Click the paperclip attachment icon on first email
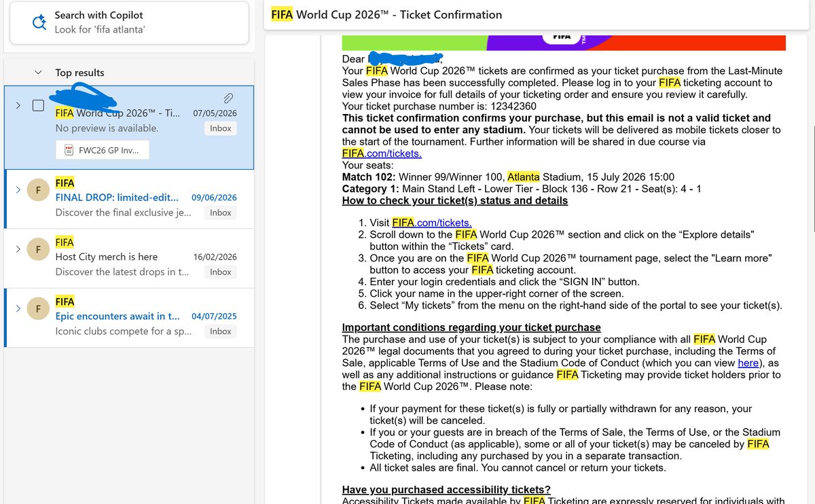 coord(229,99)
